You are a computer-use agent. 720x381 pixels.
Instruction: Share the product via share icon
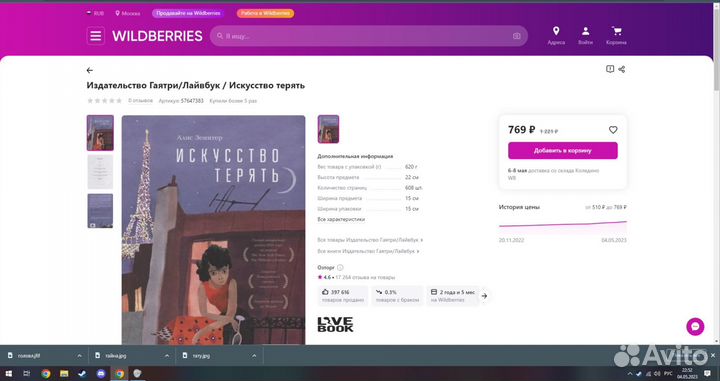click(x=621, y=69)
